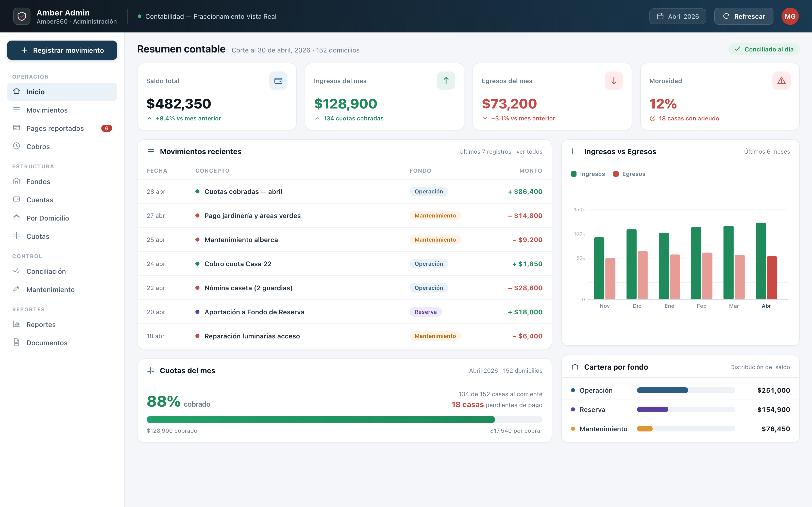
Task: Click the wallet icon in Saldo total card
Action: pos(278,81)
